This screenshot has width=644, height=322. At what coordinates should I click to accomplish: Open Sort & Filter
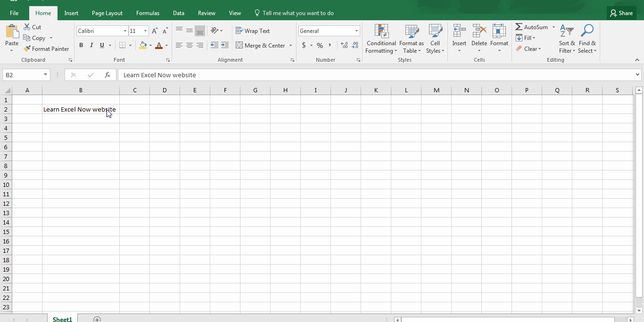coord(567,39)
